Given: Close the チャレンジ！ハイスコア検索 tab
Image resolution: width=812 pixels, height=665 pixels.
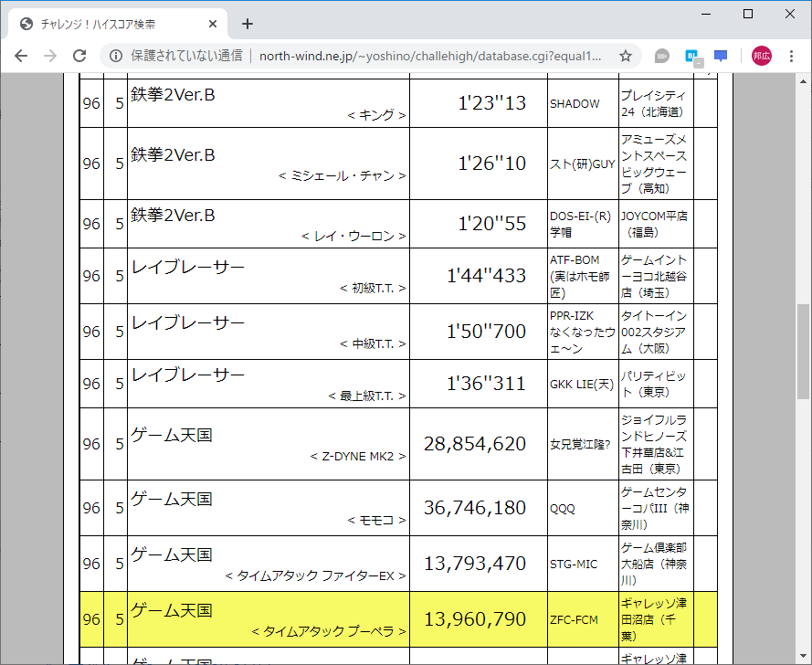Looking at the screenshot, I should (212, 24).
